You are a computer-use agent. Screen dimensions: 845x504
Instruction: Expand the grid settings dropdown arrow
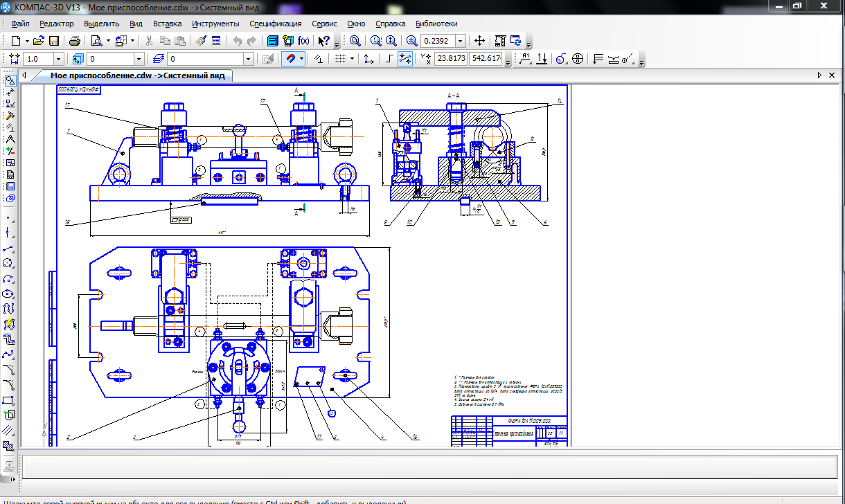coord(353,59)
